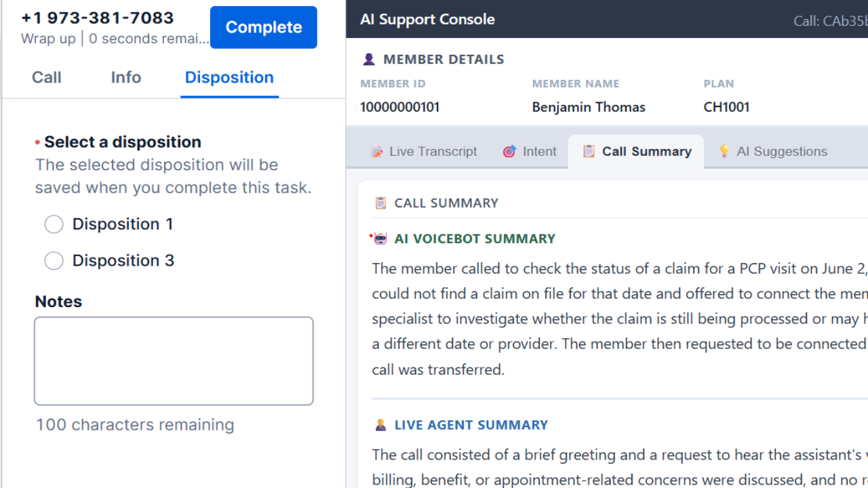Click the Call Summary clipboard tab icon
The height and width of the screenshot is (488, 868).
coord(589,151)
